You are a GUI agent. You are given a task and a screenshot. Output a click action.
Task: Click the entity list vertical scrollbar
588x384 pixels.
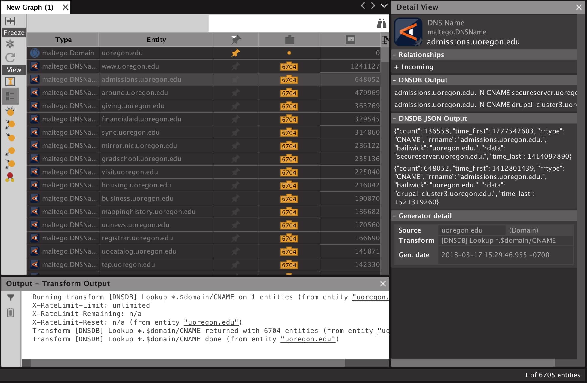385,55
